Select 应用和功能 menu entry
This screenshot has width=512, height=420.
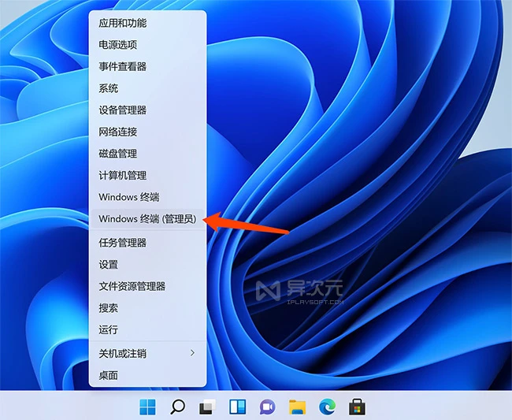(x=147, y=23)
